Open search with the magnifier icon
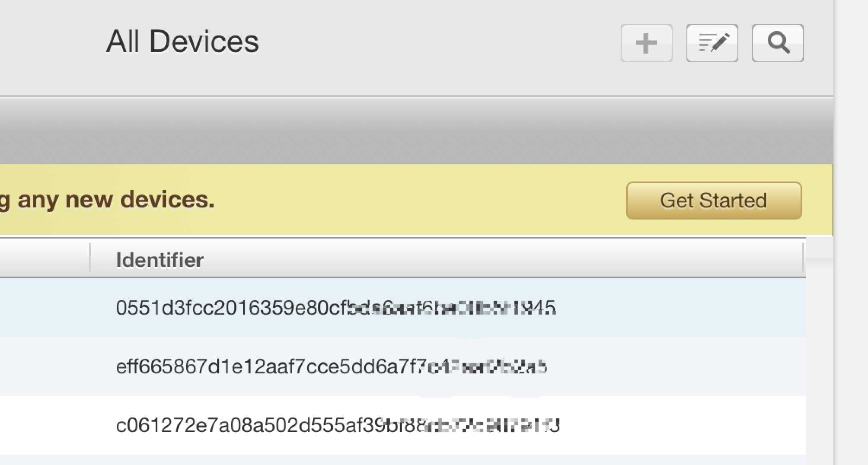The image size is (868, 465). tap(778, 43)
